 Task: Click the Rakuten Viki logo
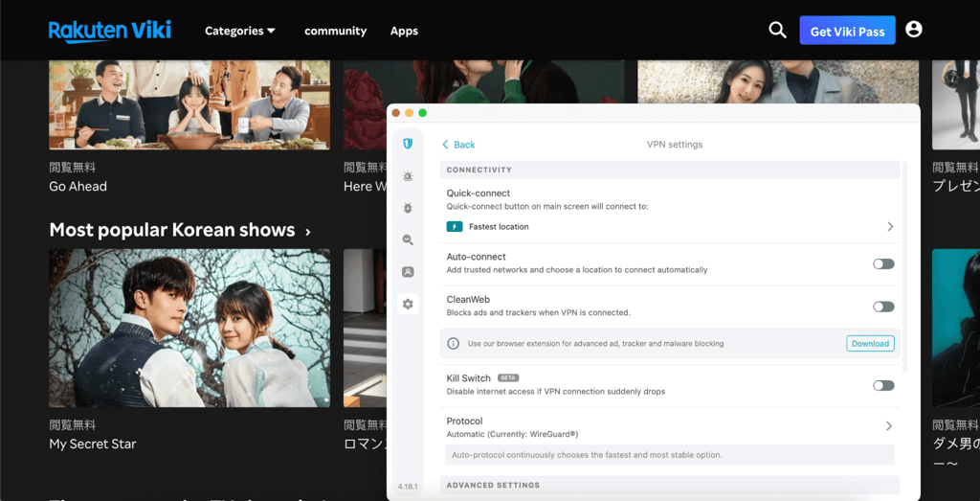[110, 31]
